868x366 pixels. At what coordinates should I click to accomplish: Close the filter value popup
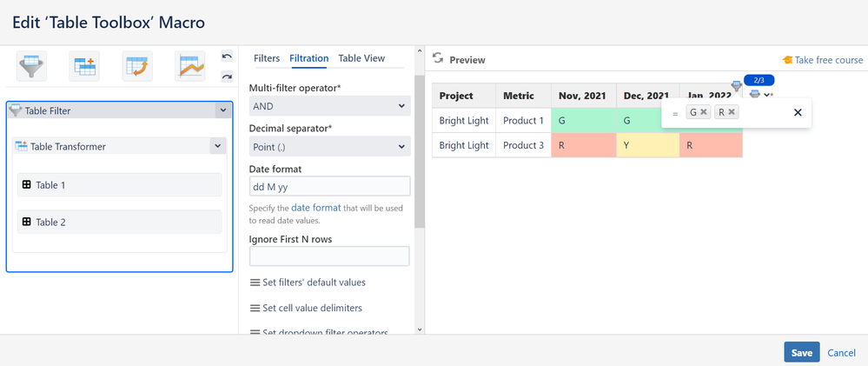tap(798, 112)
